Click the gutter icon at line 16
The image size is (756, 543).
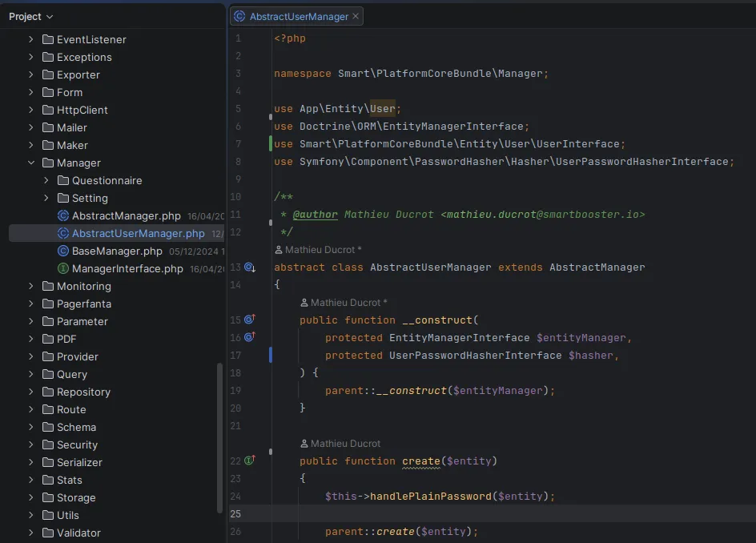click(250, 336)
